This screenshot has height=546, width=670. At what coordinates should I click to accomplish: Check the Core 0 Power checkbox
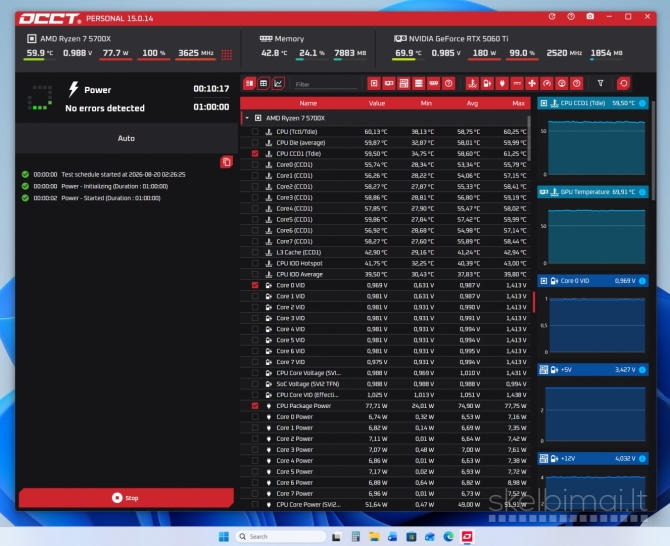click(x=255, y=417)
